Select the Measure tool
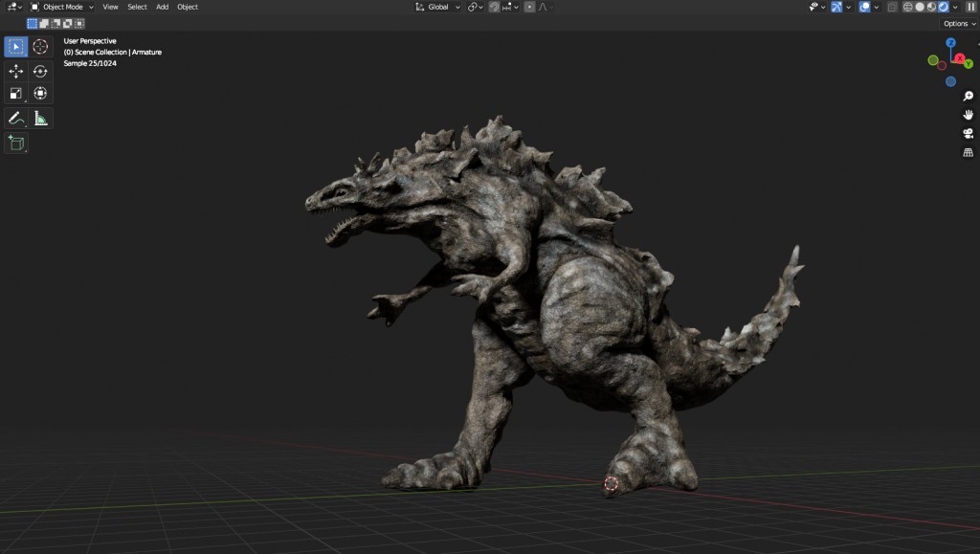Viewport: 980px width, 554px height. click(x=40, y=118)
